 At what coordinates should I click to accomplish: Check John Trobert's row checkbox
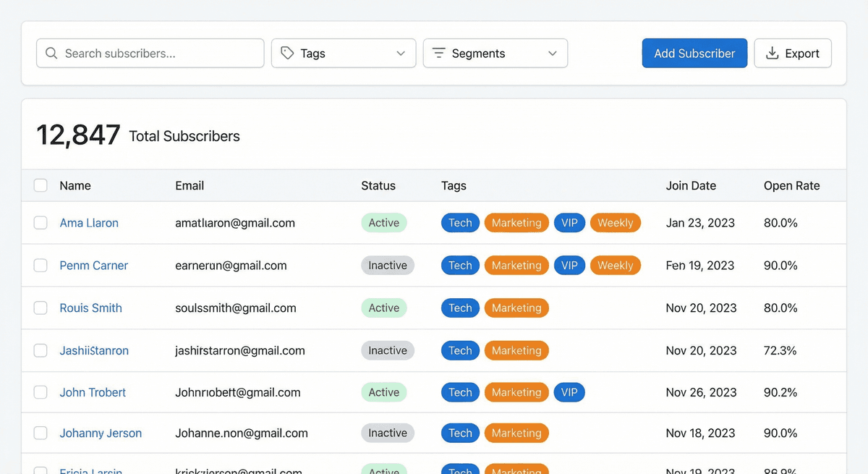point(41,392)
